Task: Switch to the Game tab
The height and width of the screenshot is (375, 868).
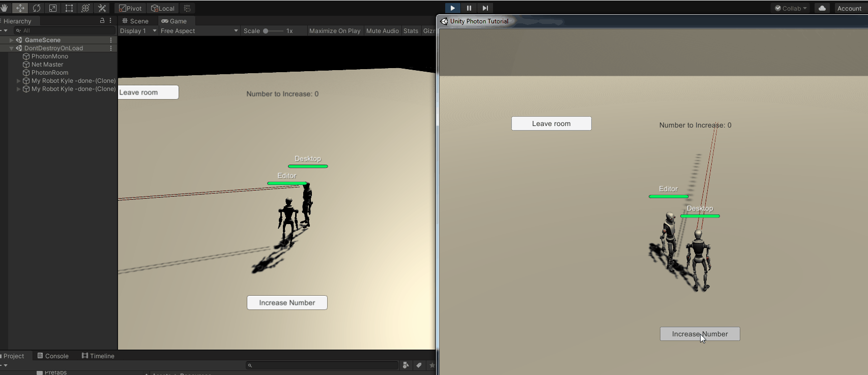Action: [x=174, y=21]
